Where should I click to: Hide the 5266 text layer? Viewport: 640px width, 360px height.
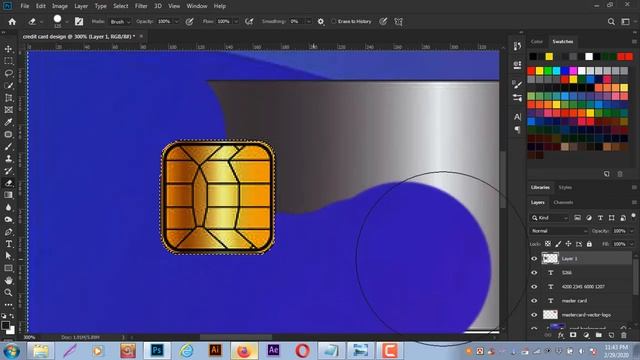534,273
